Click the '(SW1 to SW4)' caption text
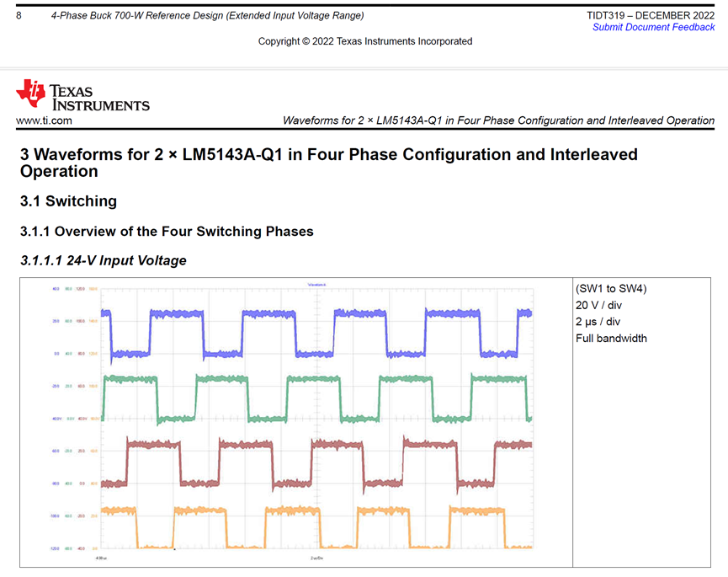Screen dimensions: 728x577 tap(611, 288)
